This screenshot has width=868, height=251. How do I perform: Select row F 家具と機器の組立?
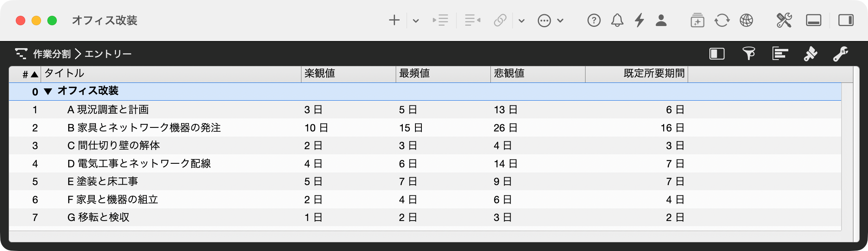[425, 199]
